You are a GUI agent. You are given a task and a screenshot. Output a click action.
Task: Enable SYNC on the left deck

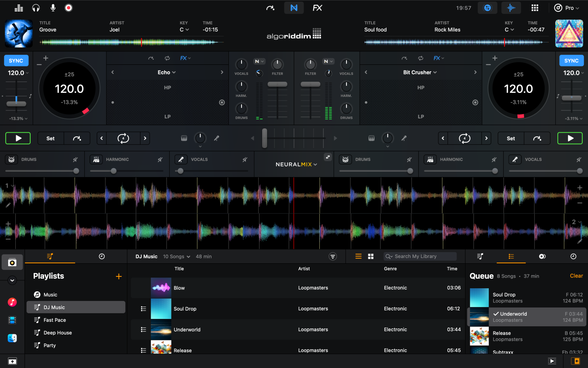click(16, 60)
